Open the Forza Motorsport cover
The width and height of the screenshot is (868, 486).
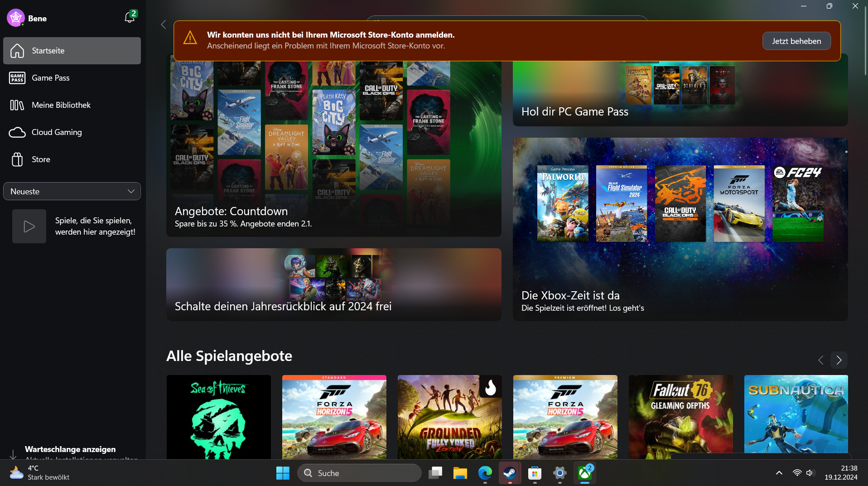coord(739,203)
